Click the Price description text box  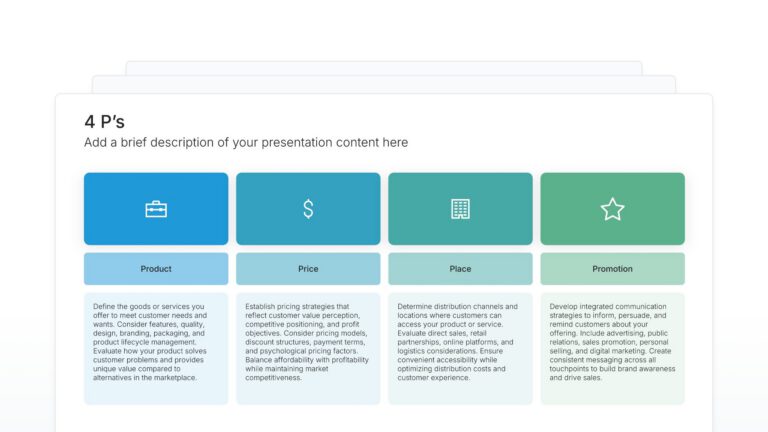308,343
